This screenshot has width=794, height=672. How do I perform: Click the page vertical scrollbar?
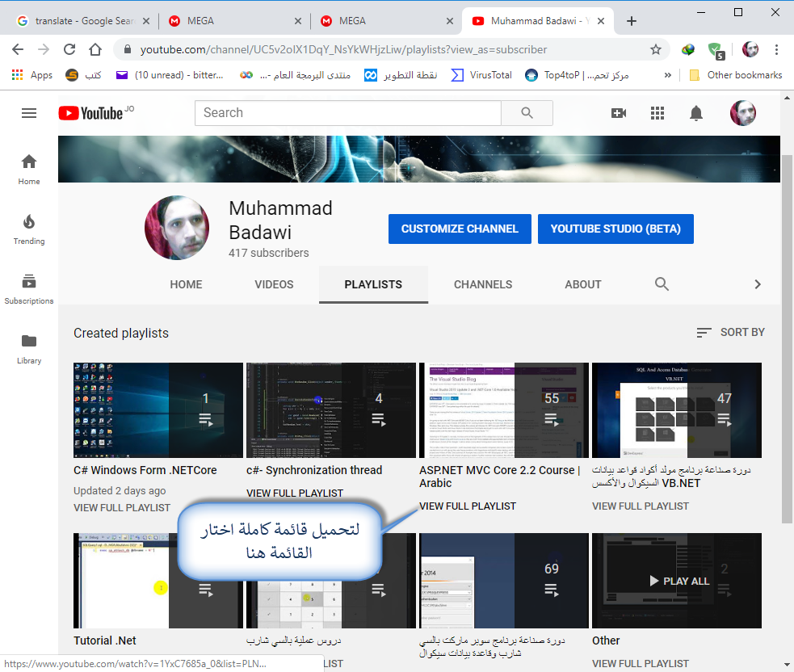click(x=787, y=339)
